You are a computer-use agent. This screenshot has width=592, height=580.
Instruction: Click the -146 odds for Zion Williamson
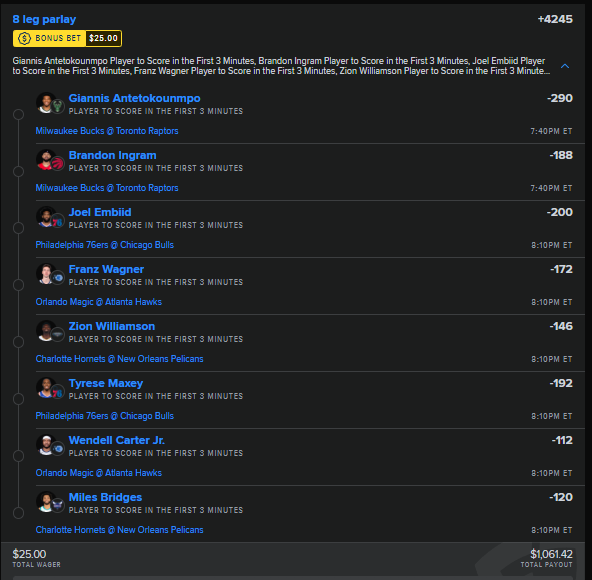coord(561,326)
